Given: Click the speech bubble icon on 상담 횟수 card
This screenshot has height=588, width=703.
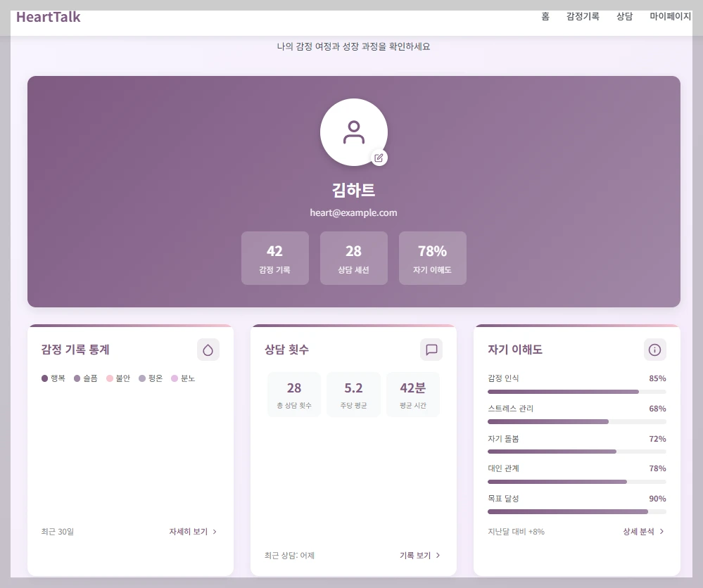Looking at the screenshot, I should pos(431,350).
